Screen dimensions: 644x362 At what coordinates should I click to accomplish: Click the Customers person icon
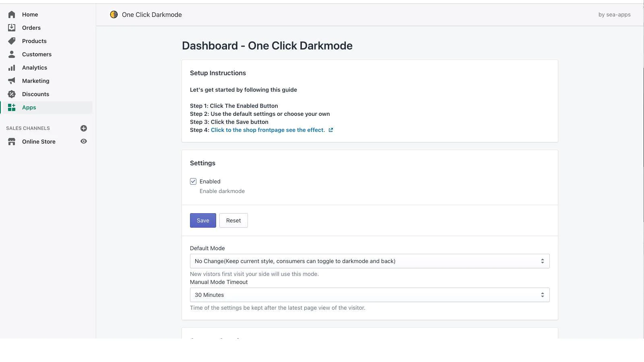(12, 54)
